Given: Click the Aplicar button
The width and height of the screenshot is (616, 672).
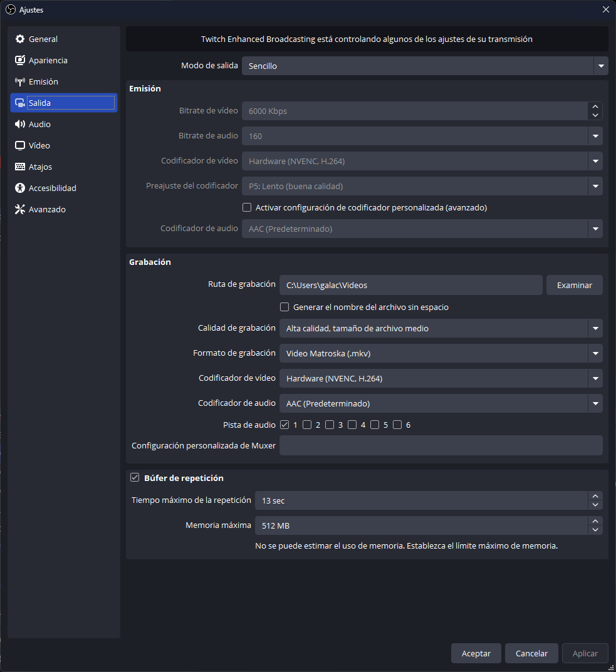Looking at the screenshot, I should click(585, 653).
